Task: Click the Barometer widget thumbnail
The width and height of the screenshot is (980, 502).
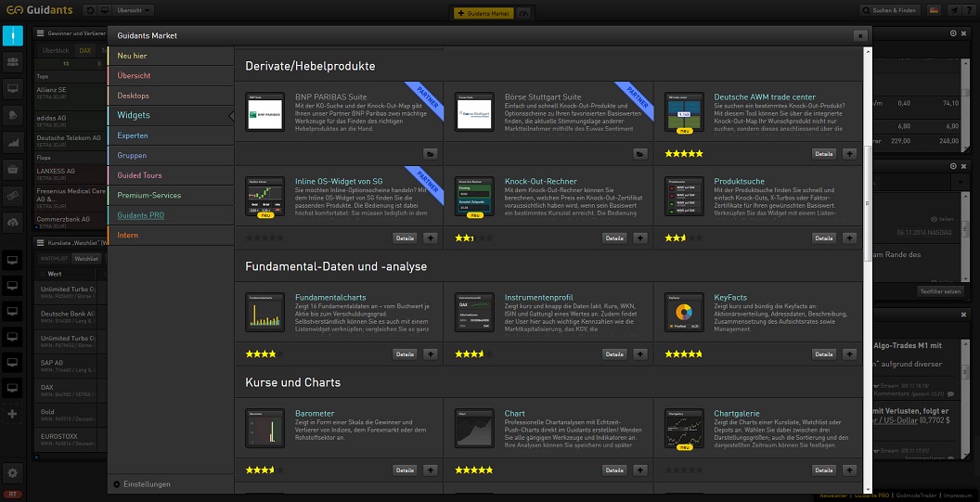Action: click(264, 429)
